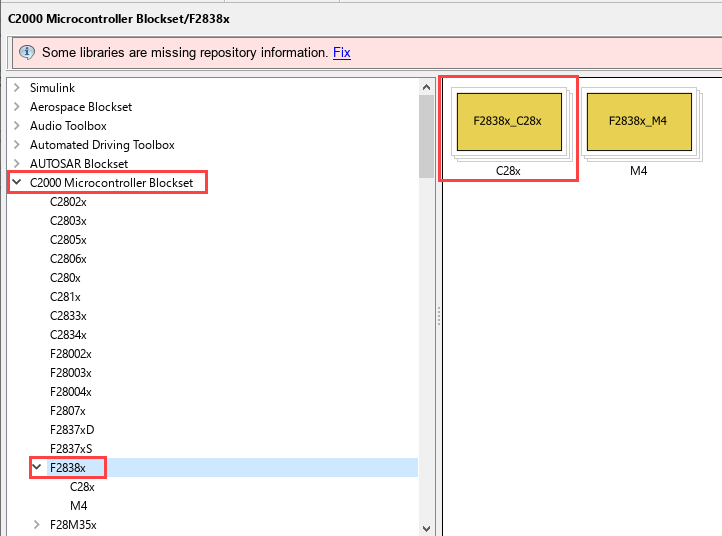Click the Fix link for missing repository information
722x536 pixels.
[342, 52]
